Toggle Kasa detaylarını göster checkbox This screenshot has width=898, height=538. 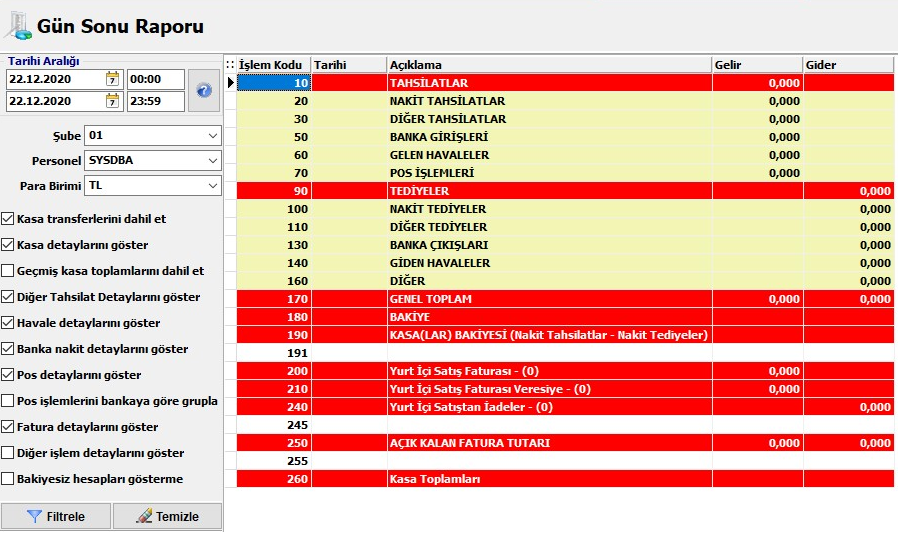(7, 245)
